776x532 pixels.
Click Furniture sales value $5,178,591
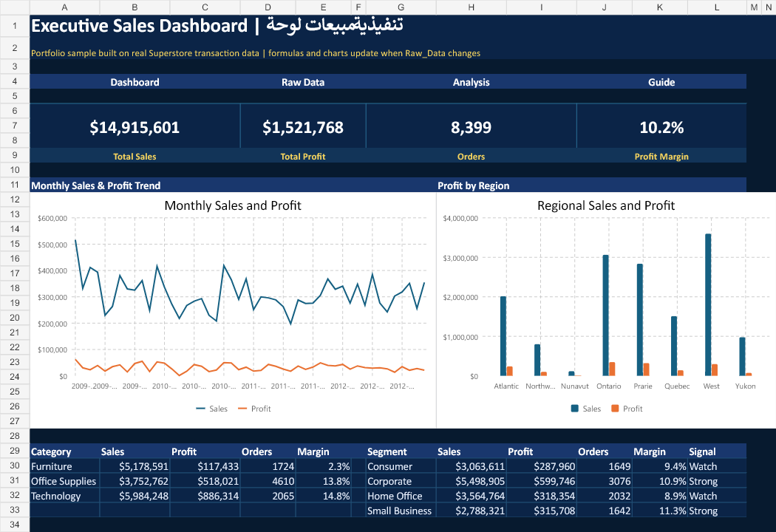click(135, 466)
